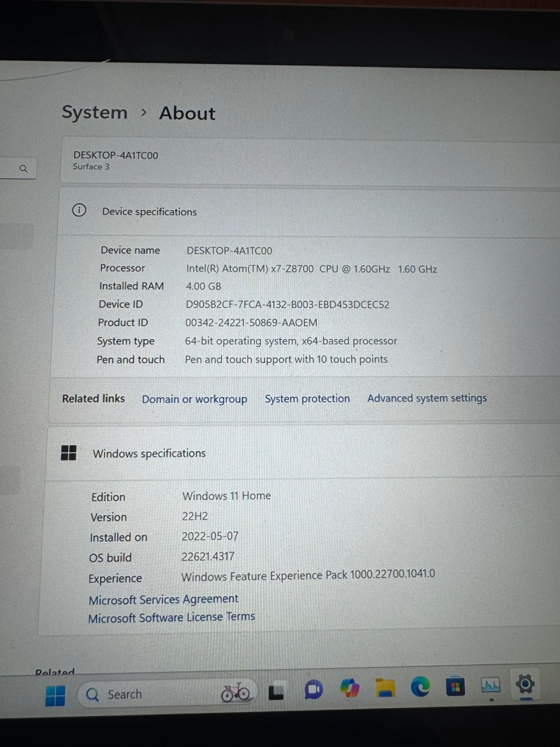Click the Surface 3 model label
560x747 pixels.
point(91,167)
